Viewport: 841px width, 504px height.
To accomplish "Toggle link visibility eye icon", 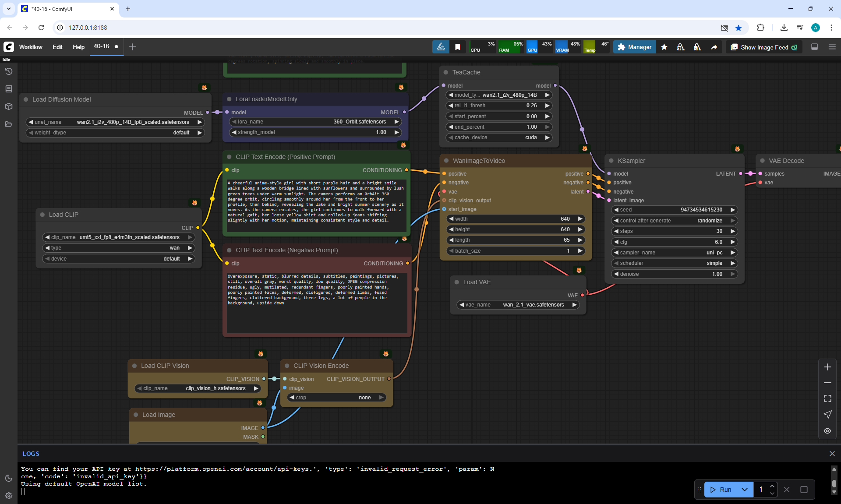I will [827, 431].
